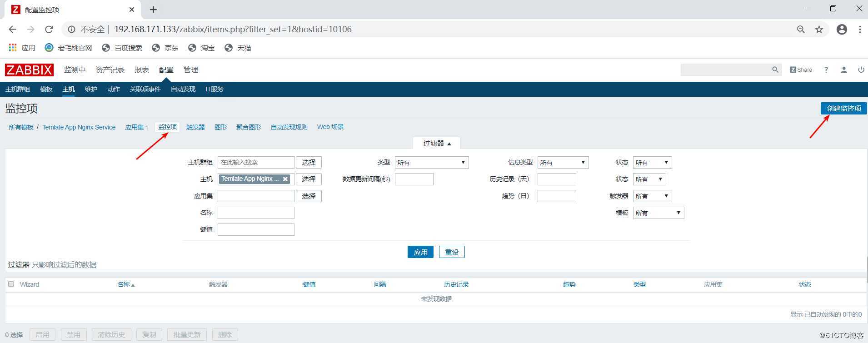The height and width of the screenshot is (343, 868).
Task: Open Chrome three-dot menu
Action: click(x=860, y=30)
